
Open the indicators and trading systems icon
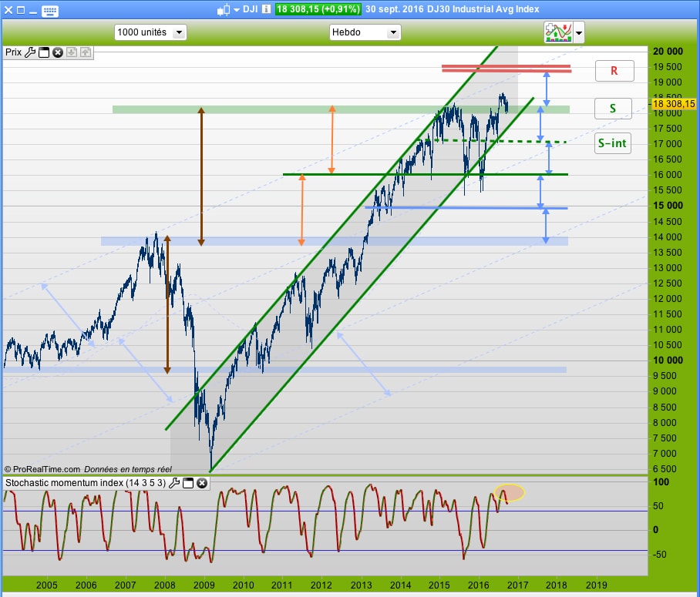tap(558, 32)
